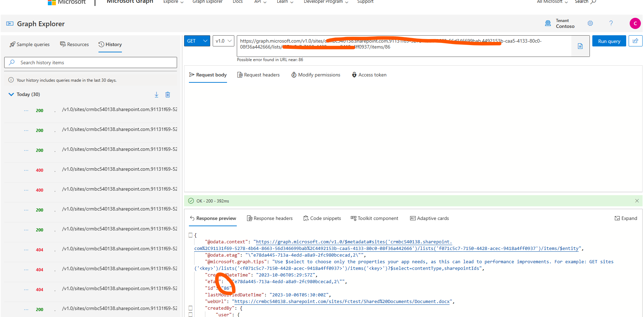Click the Search history items field
Image resolution: width=644 pixels, height=317 pixels.
click(x=90, y=62)
